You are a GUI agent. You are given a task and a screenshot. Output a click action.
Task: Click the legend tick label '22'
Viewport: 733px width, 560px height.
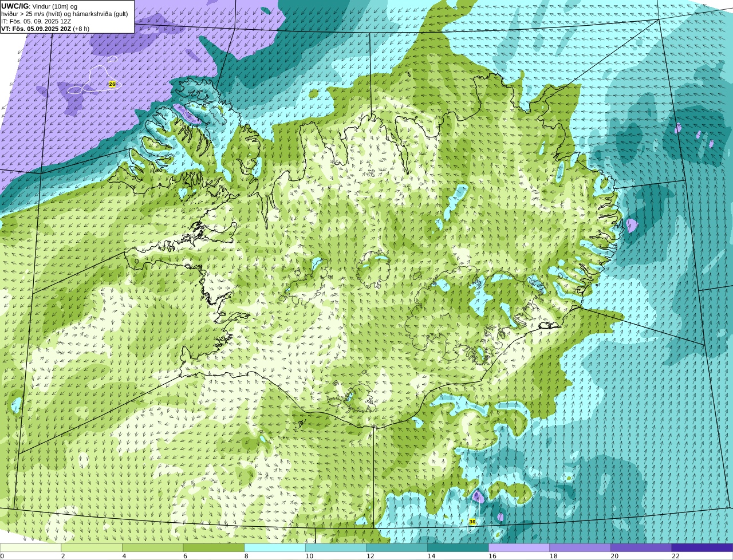pyautogui.click(x=676, y=556)
